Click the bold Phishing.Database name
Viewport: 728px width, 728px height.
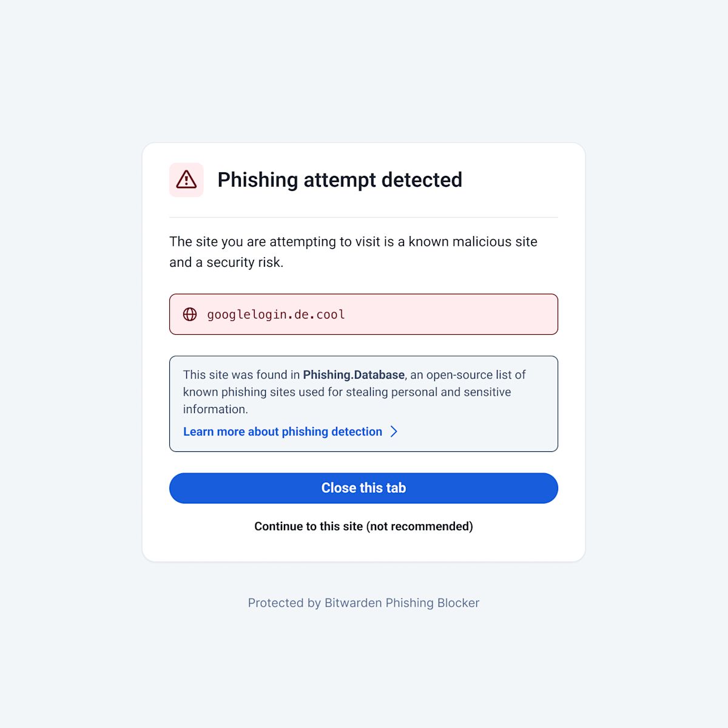(x=354, y=375)
